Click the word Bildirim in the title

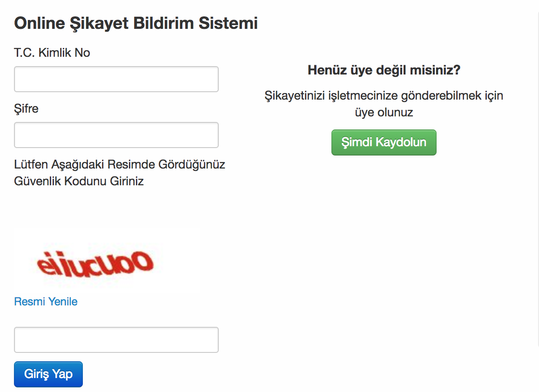(x=164, y=23)
